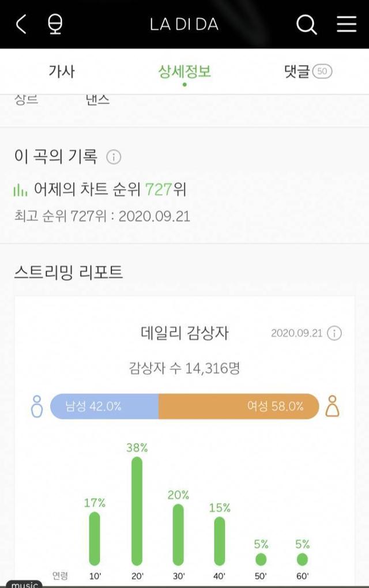Open the hamburger menu icon
Viewport: 369px width, 588px height.
(346, 24)
